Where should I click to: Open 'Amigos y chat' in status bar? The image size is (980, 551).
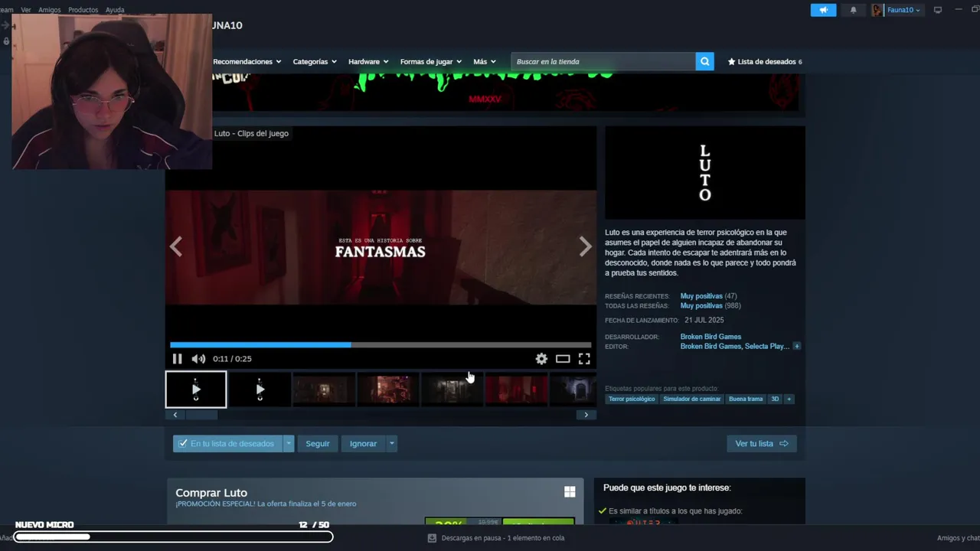959,538
